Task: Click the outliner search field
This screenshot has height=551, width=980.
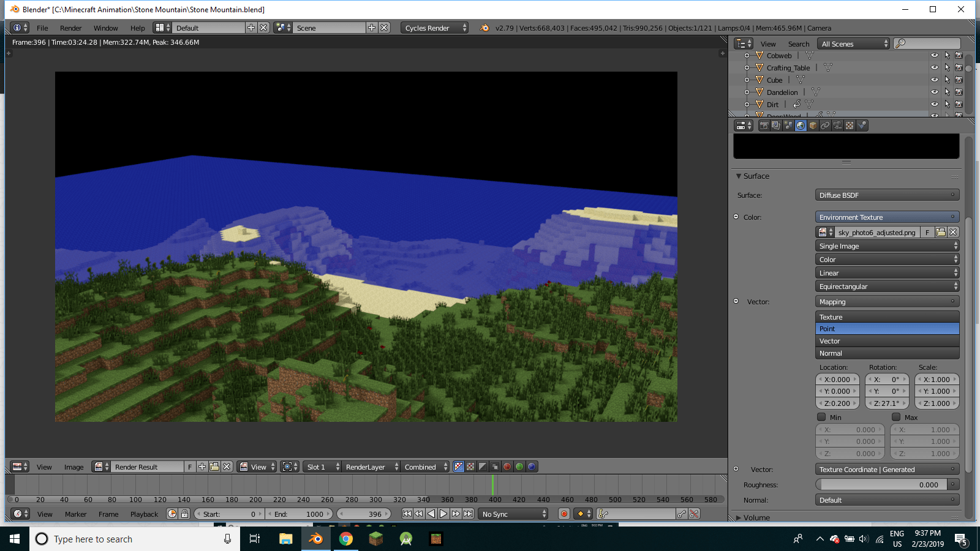Action: tap(927, 43)
